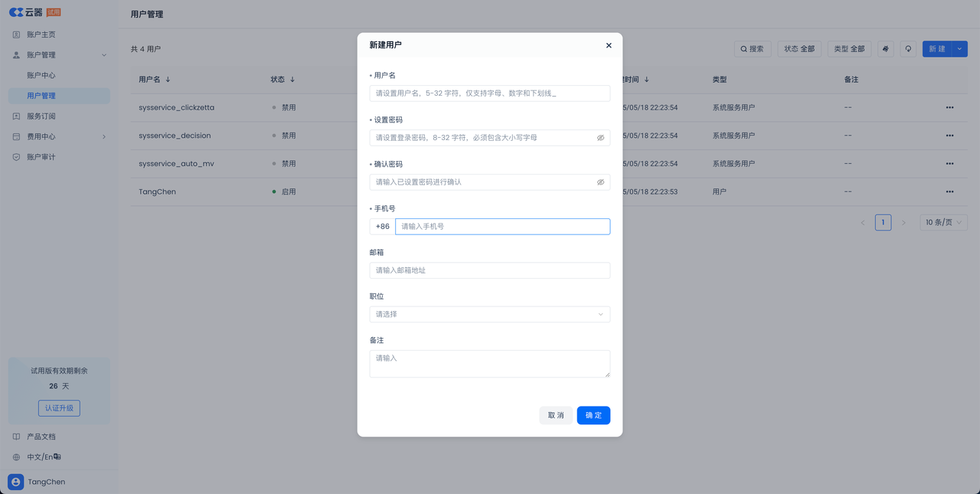Click the 云器 logo in the sidebar
Screen dimensions: 980x494
pyautogui.click(x=27, y=11)
